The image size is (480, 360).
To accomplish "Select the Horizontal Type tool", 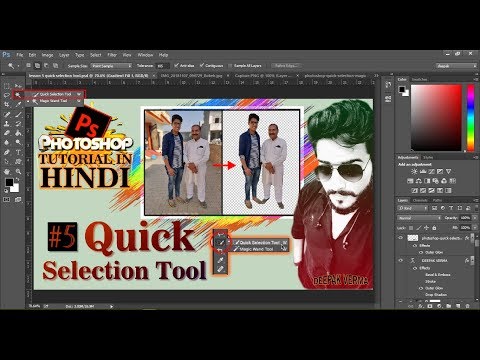I will click(18, 152).
